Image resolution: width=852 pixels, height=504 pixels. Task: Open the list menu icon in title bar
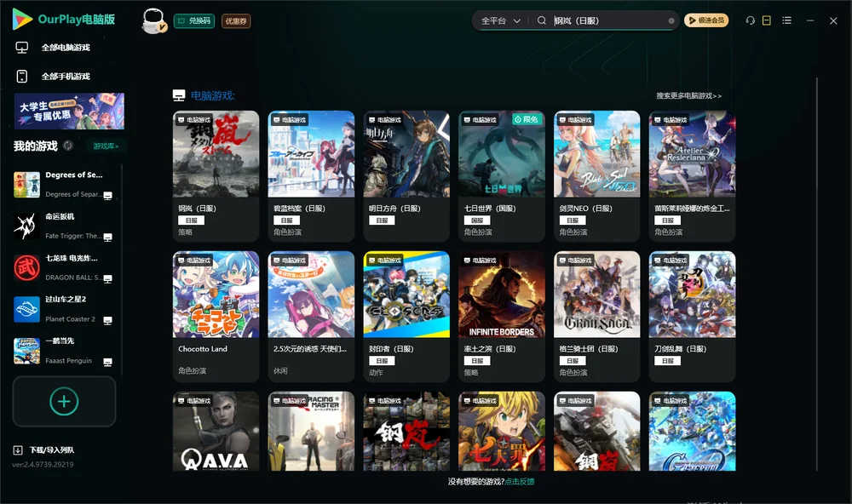786,20
